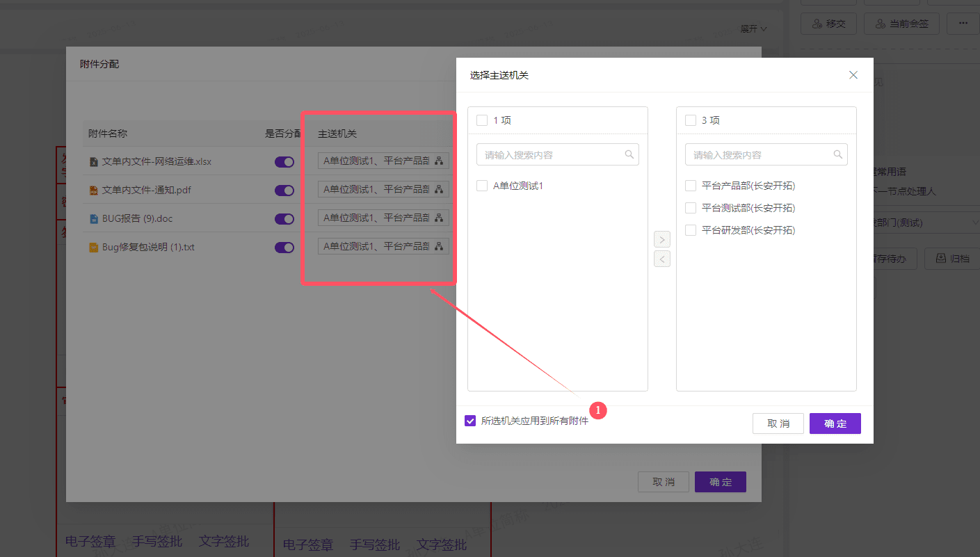
Task: Tick the A单位测试1 checkbox
Action: click(x=482, y=186)
